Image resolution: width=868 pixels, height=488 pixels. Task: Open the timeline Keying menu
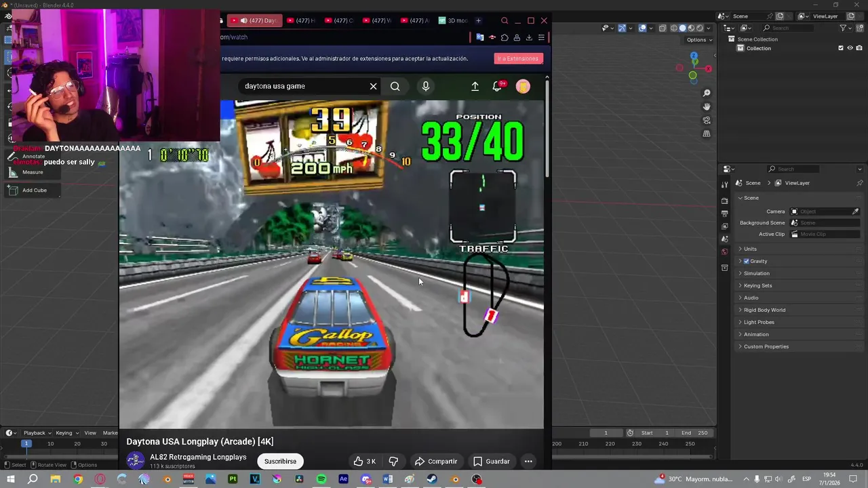(x=66, y=433)
